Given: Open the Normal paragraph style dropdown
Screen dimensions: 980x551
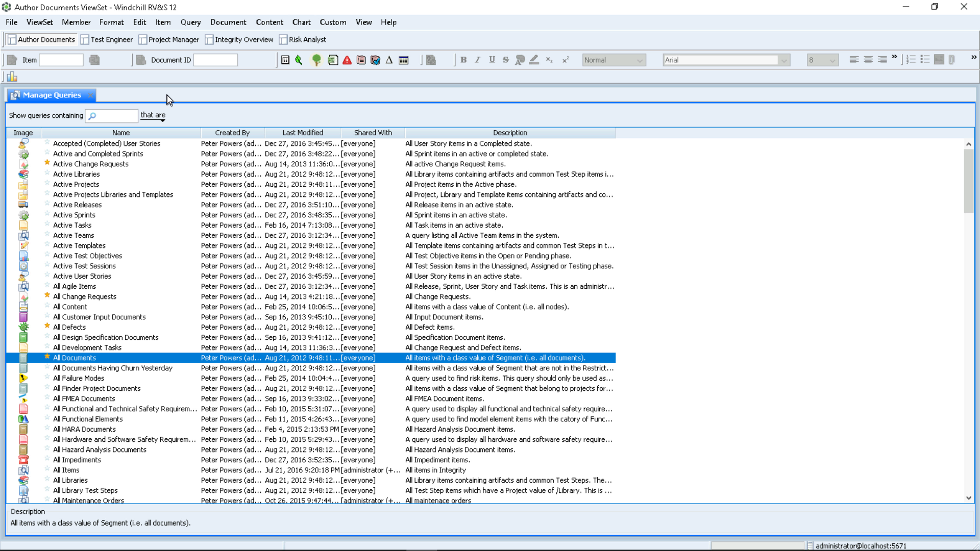Looking at the screenshot, I should (614, 60).
